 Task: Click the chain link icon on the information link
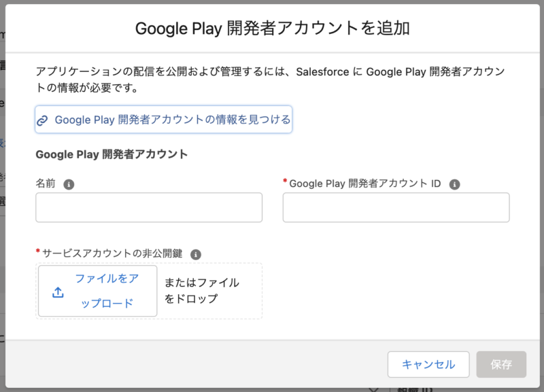tap(42, 119)
